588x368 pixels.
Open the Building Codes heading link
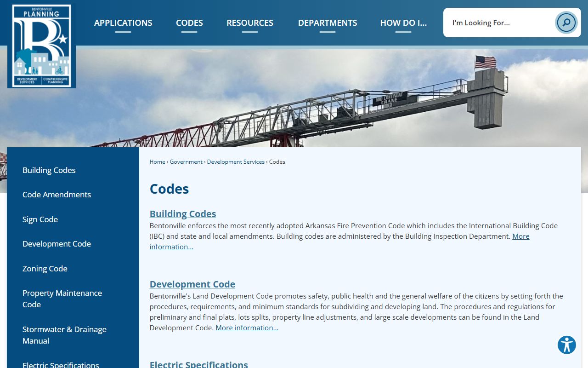[x=183, y=214]
